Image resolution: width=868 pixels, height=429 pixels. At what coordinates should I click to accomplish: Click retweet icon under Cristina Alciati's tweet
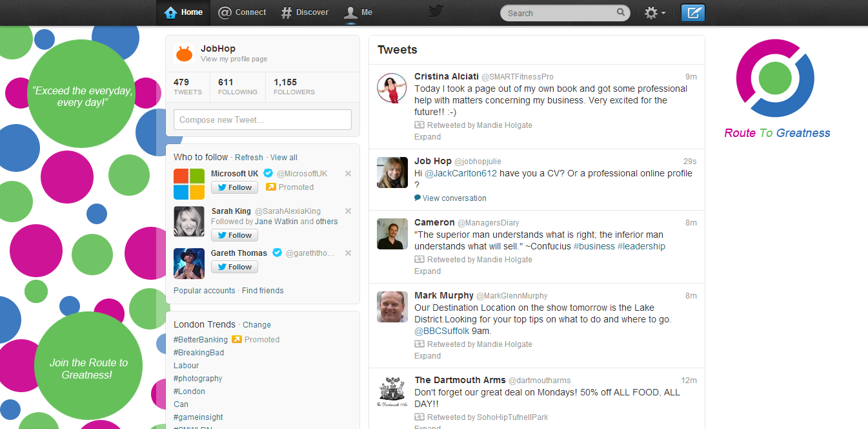click(x=419, y=125)
